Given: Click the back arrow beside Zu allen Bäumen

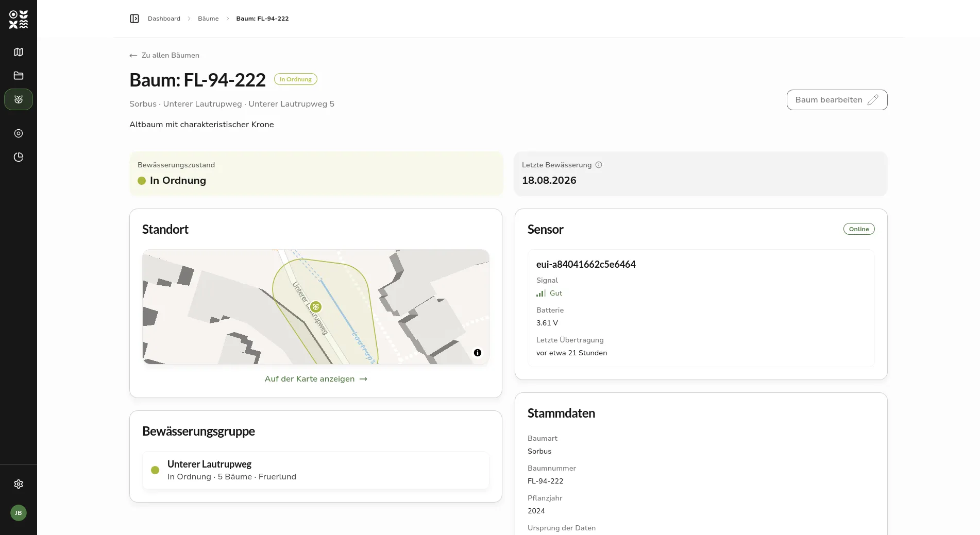Looking at the screenshot, I should (x=133, y=56).
